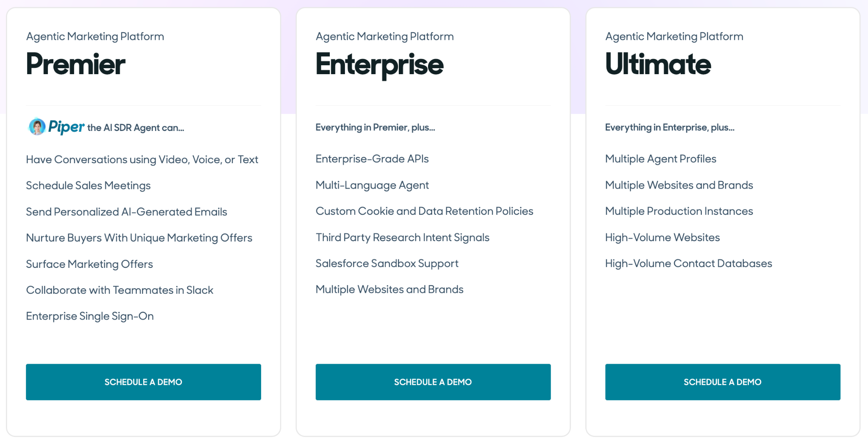Click 'Collaborate with Teammates in Slack' entry

click(120, 290)
